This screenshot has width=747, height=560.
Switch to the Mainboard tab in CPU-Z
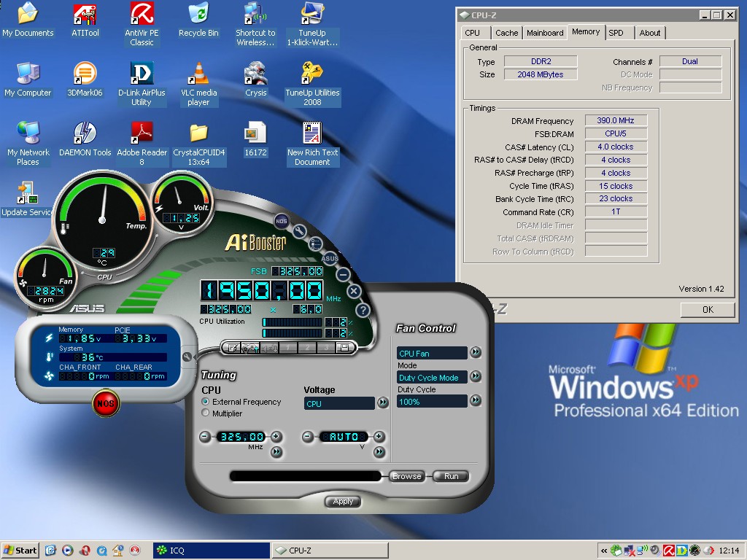[x=545, y=33]
